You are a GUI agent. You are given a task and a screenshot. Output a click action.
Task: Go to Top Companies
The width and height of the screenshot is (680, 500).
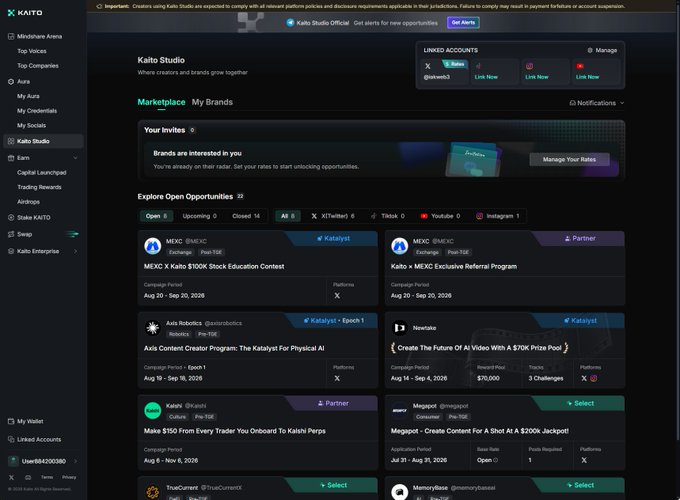pyautogui.click(x=38, y=66)
